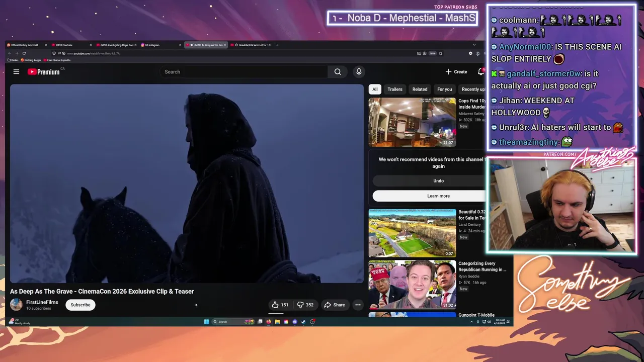
Task: Open Discord from the taskbar
Action: click(x=295, y=322)
